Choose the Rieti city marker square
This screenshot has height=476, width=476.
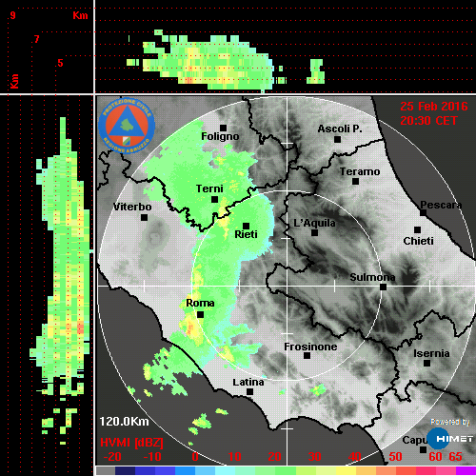[x=246, y=226]
